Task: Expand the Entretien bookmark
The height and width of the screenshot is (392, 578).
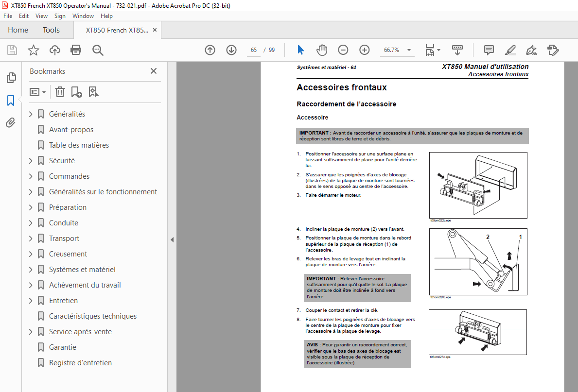Action: pos(31,301)
